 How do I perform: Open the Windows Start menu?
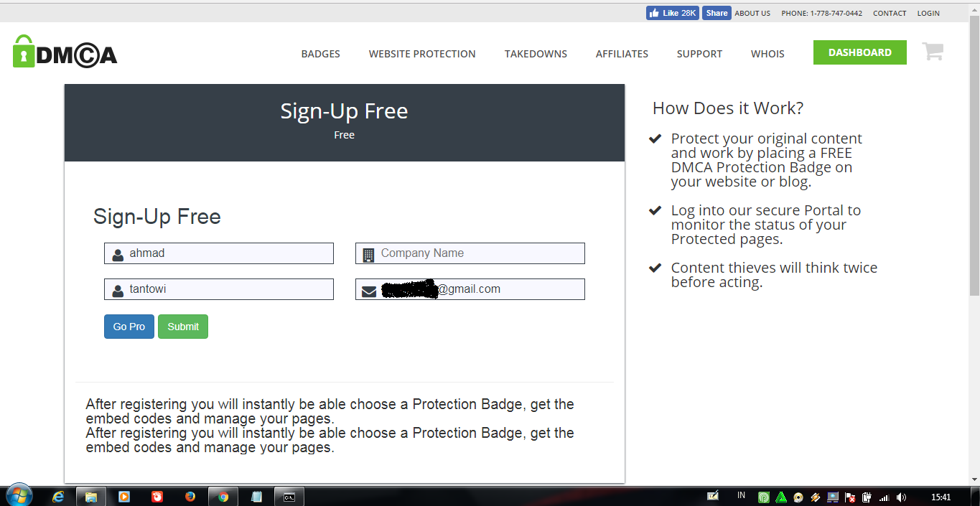click(x=19, y=495)
